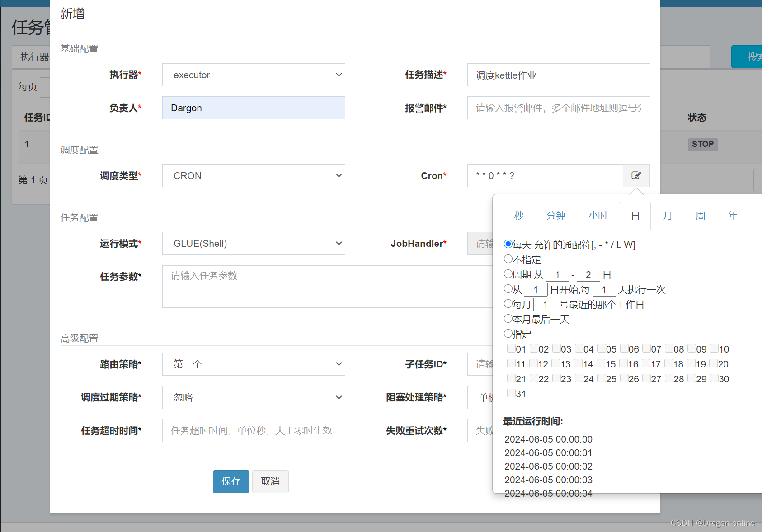Click the 2024-06-05 00:00:00 run time entry
This screenshot has width=762, height=532.
click(548, 439)
